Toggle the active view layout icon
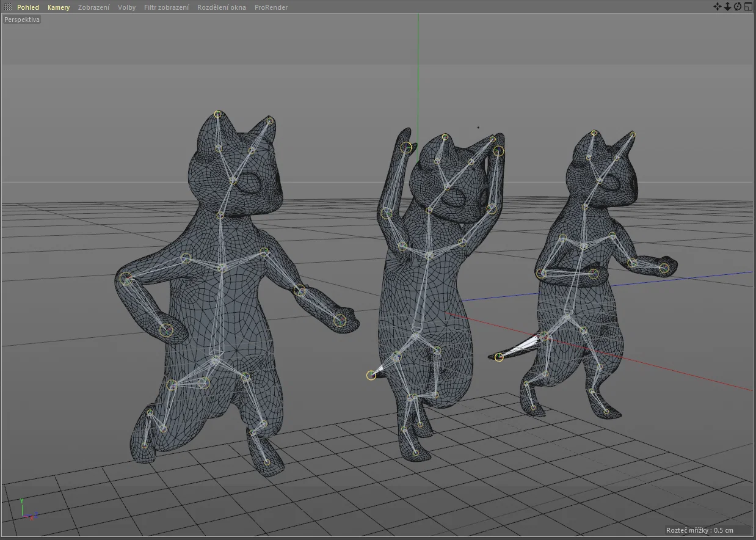Image resolution: width=756 pixels, height=540 pixels. pyautogui.click(x=748, y=7)
